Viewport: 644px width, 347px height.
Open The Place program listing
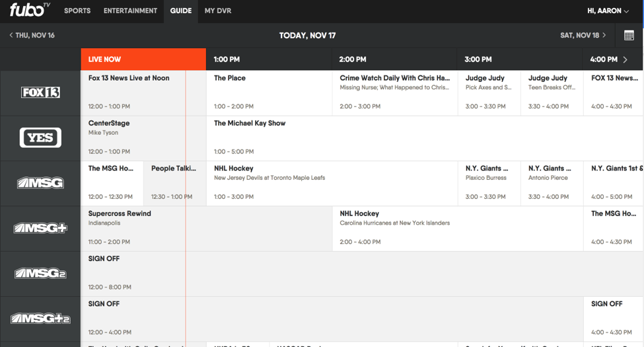click(269, 93)
